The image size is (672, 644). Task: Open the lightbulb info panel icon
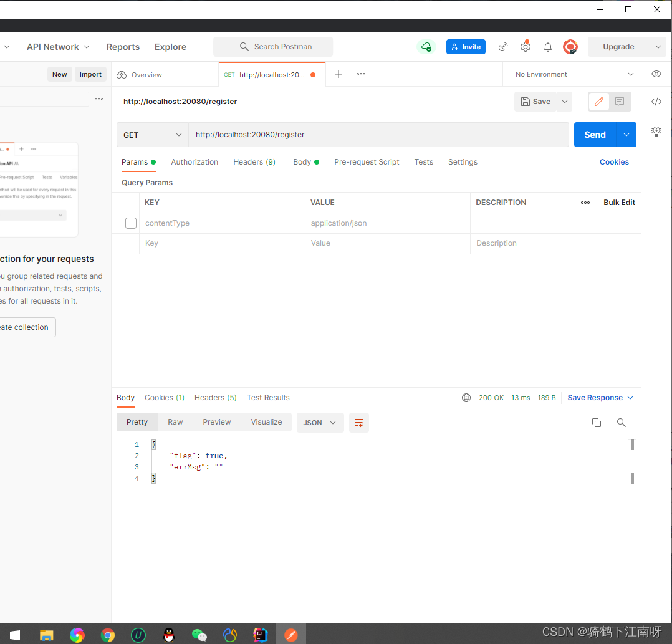tap(656, 132)
